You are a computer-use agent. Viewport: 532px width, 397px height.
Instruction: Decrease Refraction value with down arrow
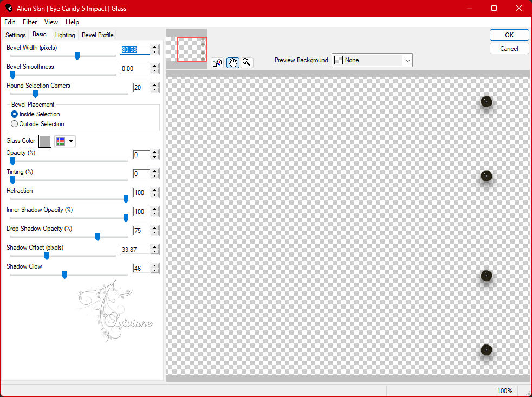coord(155,196)
